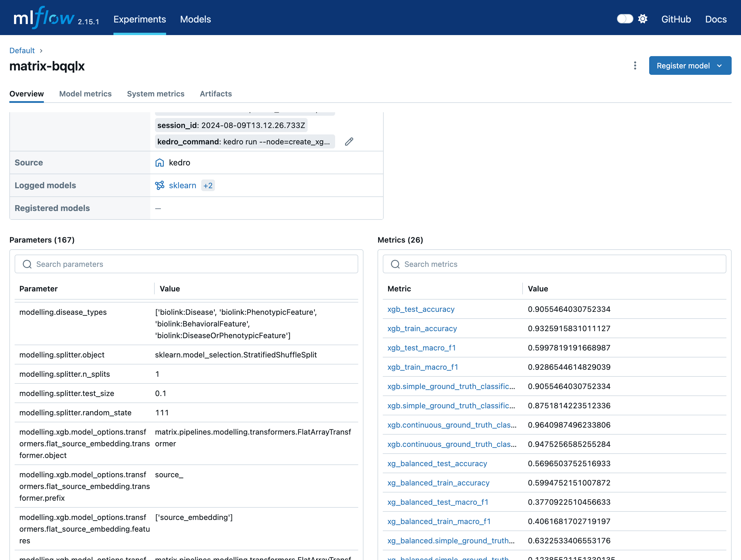Viewport: 741px width, 560px height.
Task: Open the System metrics tab
Action: tap(156, 94)
